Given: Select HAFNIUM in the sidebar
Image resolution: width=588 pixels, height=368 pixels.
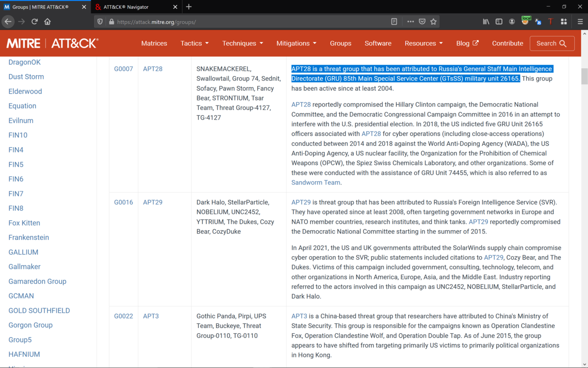Looking at the screenshot, I should pos(24,354).
